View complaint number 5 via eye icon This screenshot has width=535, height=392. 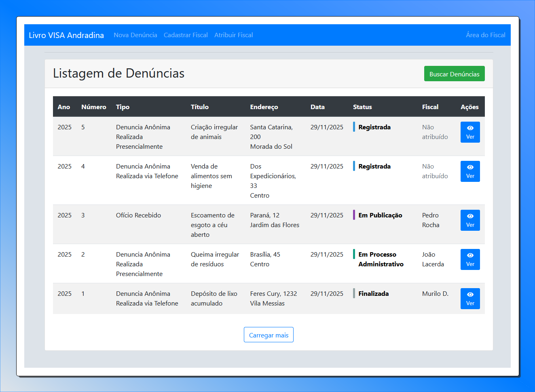pos(470,132)
